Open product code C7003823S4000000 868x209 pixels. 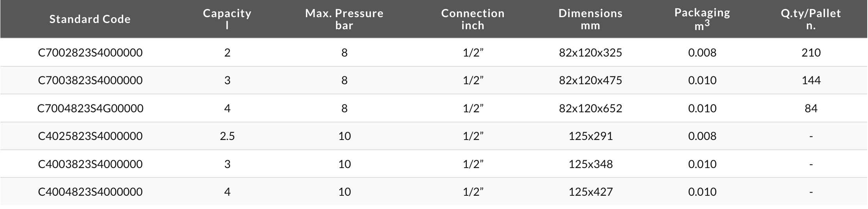tap(90, 80)
